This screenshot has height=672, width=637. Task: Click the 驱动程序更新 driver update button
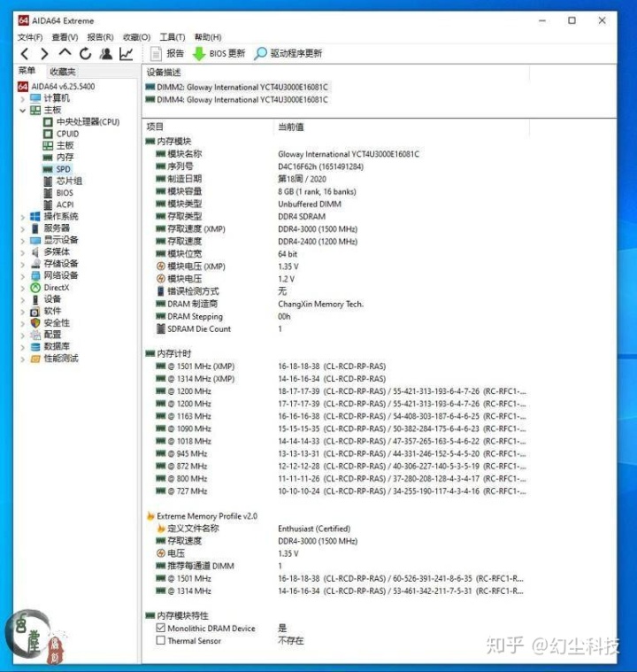point(288,54)
